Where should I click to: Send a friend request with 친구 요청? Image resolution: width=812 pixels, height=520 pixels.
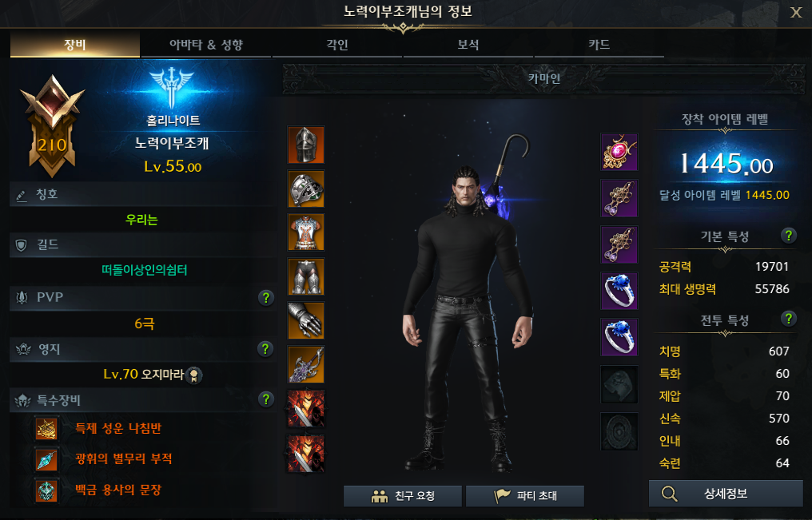pos(402,496)
